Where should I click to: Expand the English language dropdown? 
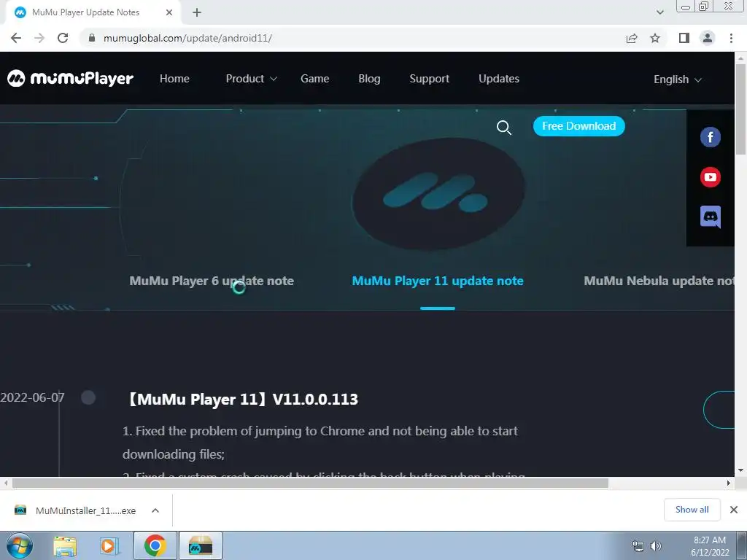pyautogui.click(x=678, y=79)
